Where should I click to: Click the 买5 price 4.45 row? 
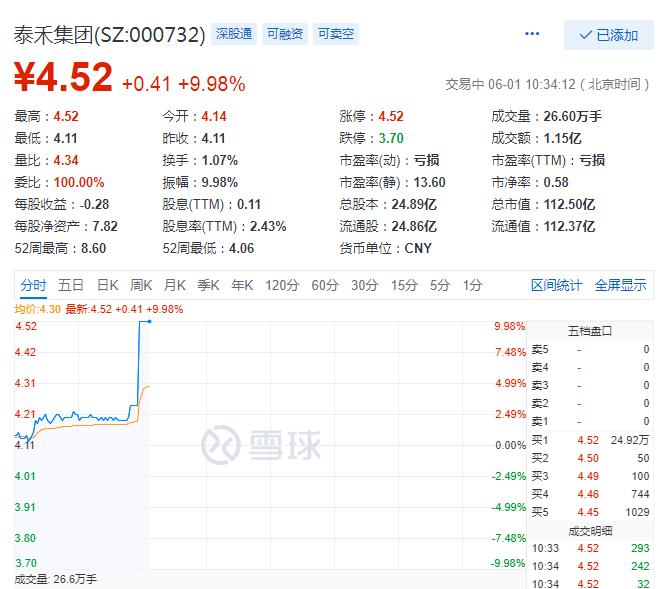pyautogui.click(x=590, y=512)
